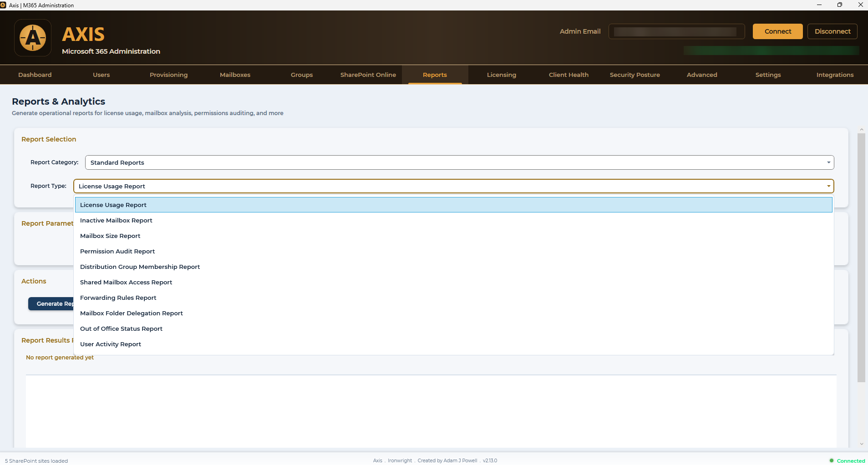
Task: Restore down the Axis window
Action: tap(840, 5)
